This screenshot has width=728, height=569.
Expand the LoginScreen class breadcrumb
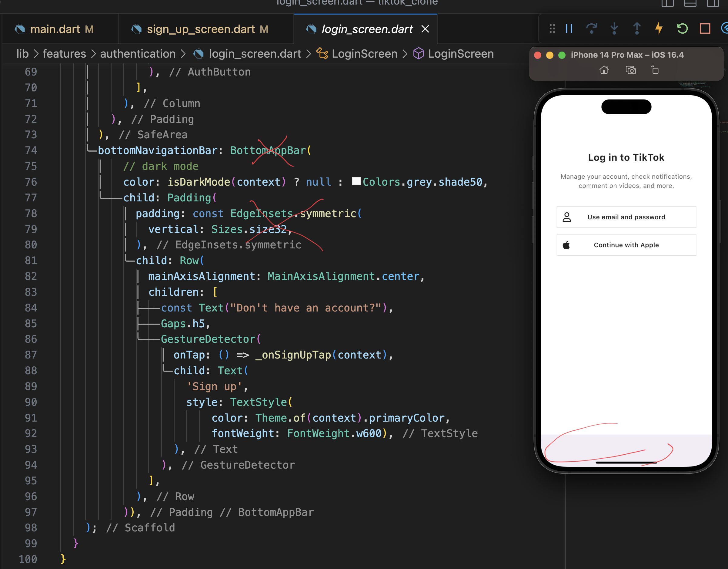point(364,54)
